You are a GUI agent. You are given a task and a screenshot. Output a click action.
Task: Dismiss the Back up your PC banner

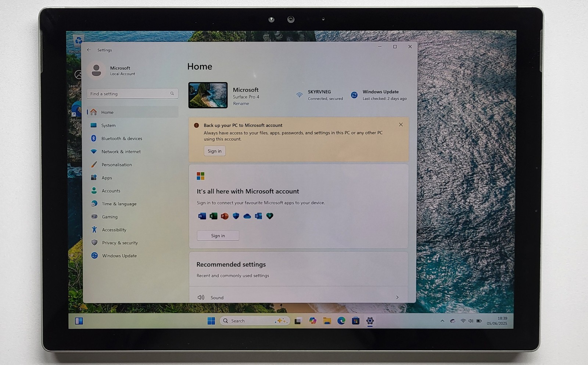[x=401, y=125]
